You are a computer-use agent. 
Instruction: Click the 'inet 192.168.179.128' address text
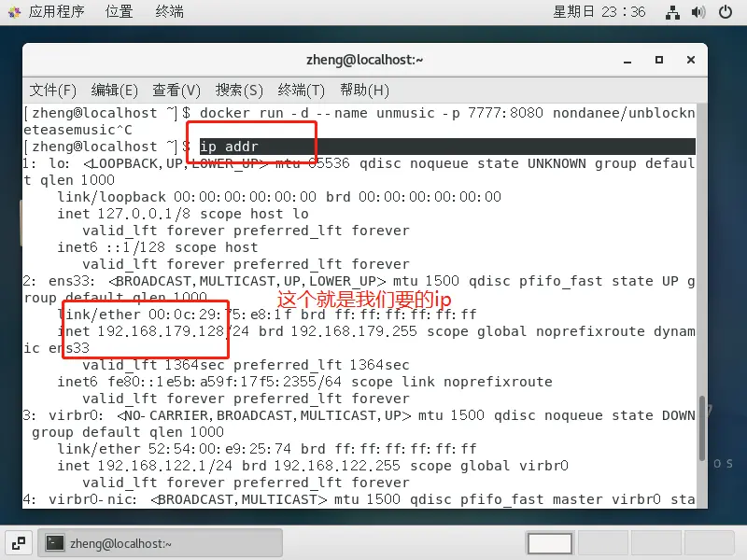click(141, 331)
